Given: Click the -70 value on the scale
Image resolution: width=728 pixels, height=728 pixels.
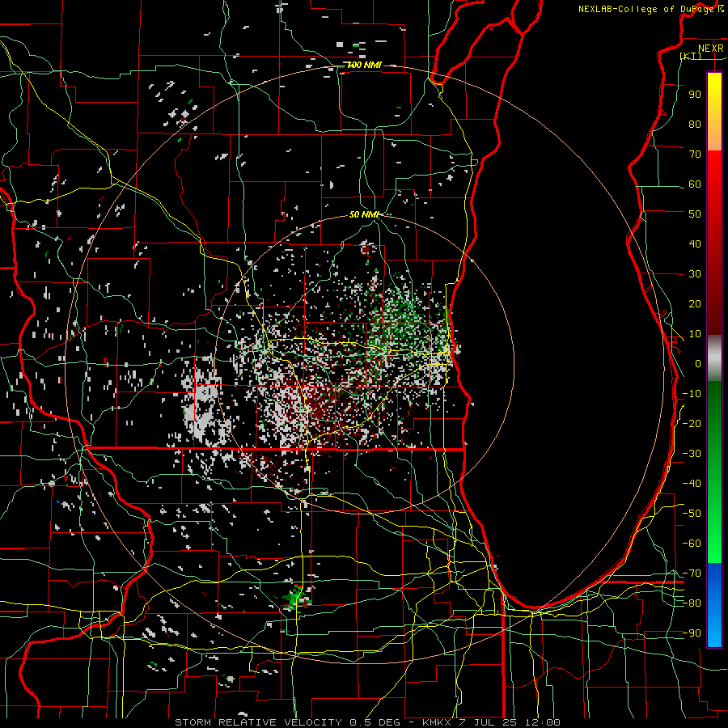Looking at the screenshot, I should pos(692,574).
